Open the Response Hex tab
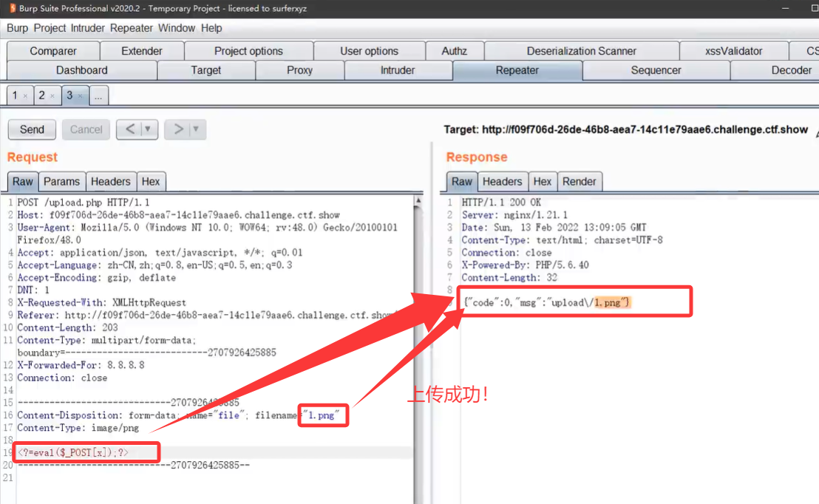 [542, 182]
